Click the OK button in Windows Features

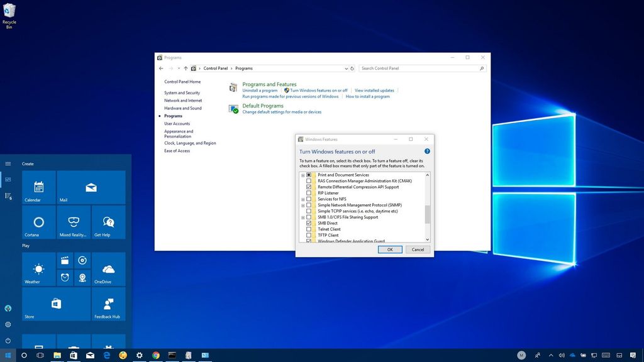(x=390, y=250)
